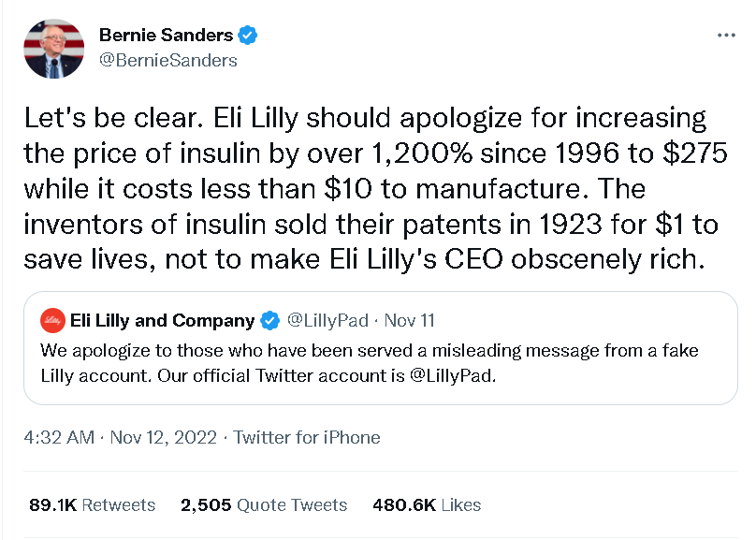Click the Twitter for iPhone source label
This screenshot has height=540, width=756.
307,437
